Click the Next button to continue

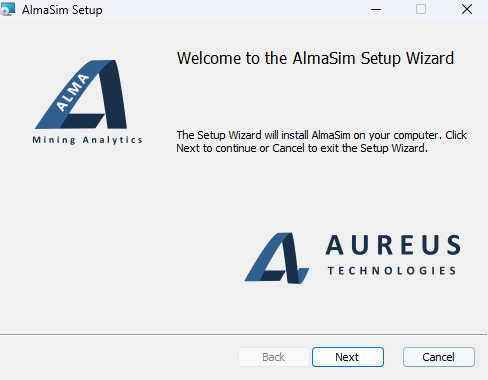pos(348,357)
